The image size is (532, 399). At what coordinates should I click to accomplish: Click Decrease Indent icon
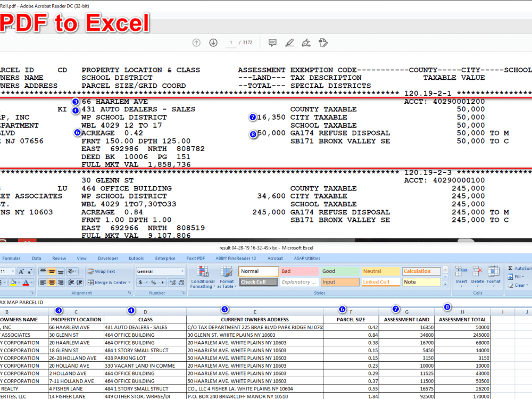pyautogui.click(x=71, y=282)
